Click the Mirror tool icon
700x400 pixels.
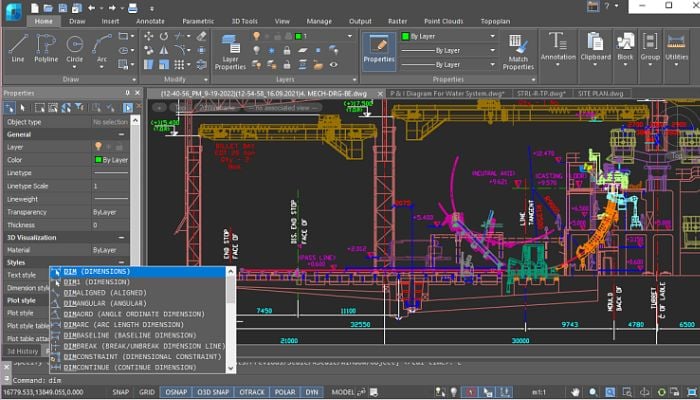pyautogui.click(x=164, y=50)
